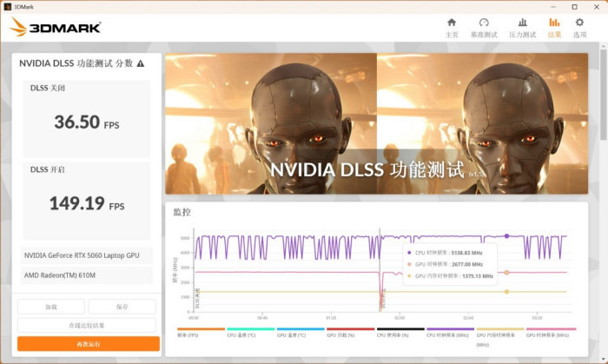
Task: Click the NVIDIA DLSS 功能测试 banner image
Action: click(x=376, y=123)
